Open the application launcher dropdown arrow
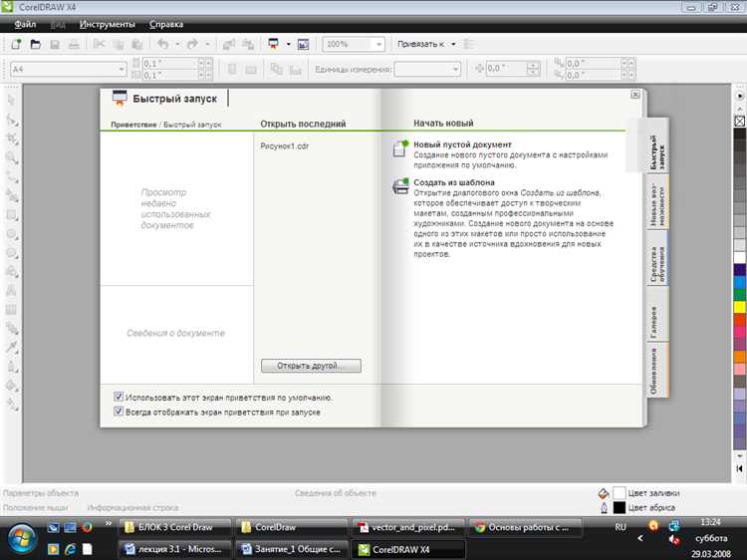 tap(288, 44)
